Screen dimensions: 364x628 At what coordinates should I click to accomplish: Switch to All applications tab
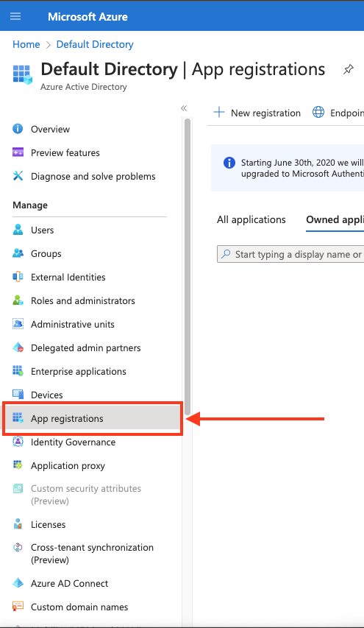[x=251, y=219]
